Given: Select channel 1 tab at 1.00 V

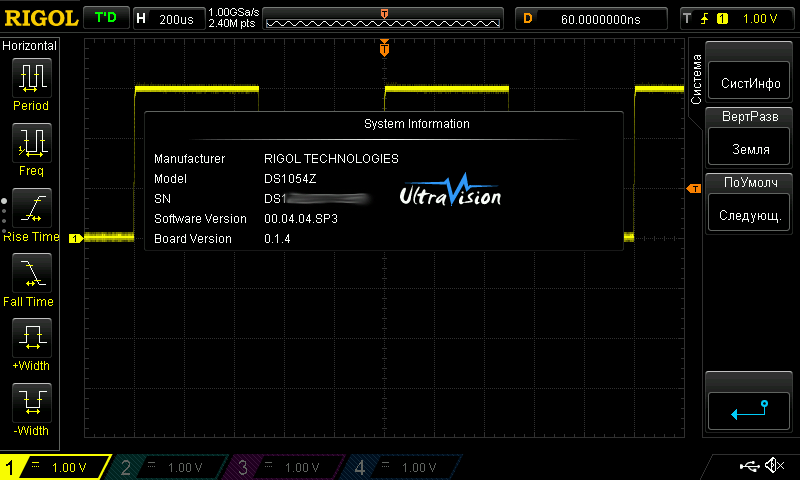Looking at the screenshot, I should [x=55, y=467].
